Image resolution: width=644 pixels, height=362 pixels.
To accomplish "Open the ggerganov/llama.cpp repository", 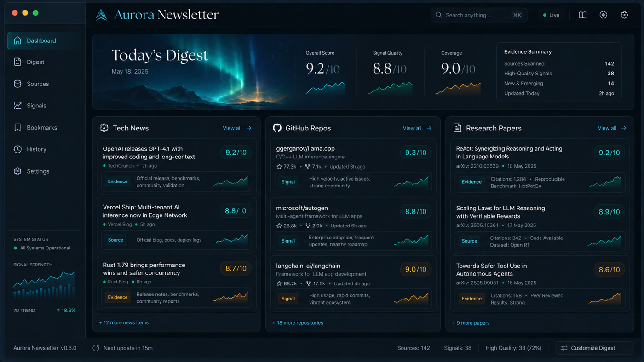I will coord(305,149).
